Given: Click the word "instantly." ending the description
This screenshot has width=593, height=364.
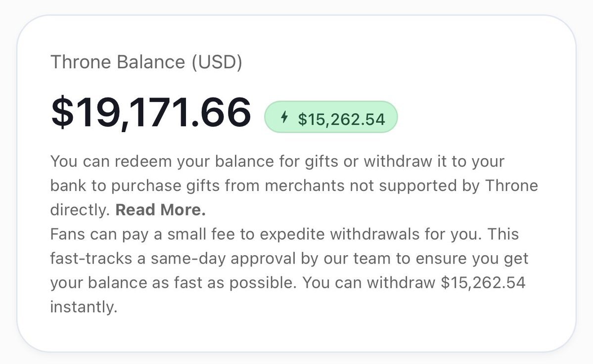Looking at the screenshot, I should pyautogui.click(x=84, y=307).
